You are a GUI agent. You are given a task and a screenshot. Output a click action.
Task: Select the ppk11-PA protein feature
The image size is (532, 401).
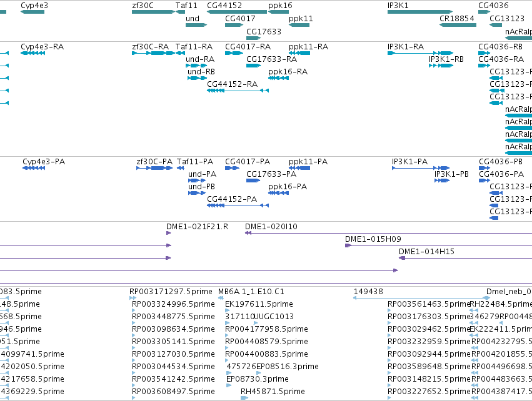coord(299,168)
